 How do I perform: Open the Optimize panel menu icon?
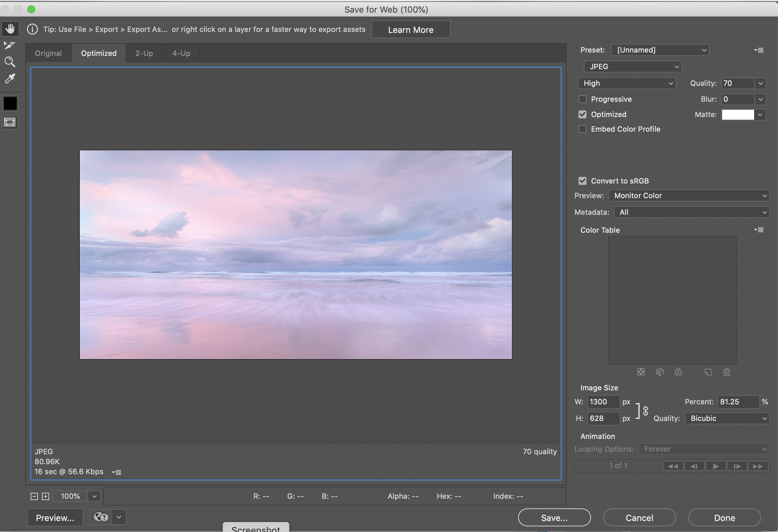pyautogui.click(x=759, y=50)
